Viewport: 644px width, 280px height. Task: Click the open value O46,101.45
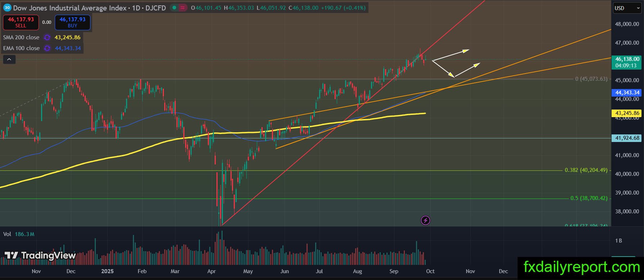click(x=206, y=8)
